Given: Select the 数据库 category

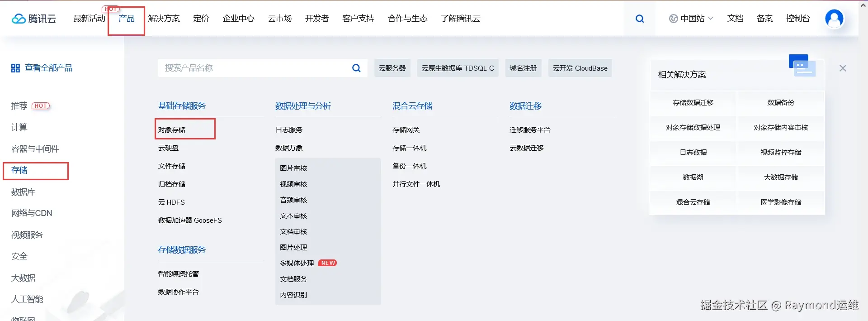Looking at the screenshot, I should 24,192.
